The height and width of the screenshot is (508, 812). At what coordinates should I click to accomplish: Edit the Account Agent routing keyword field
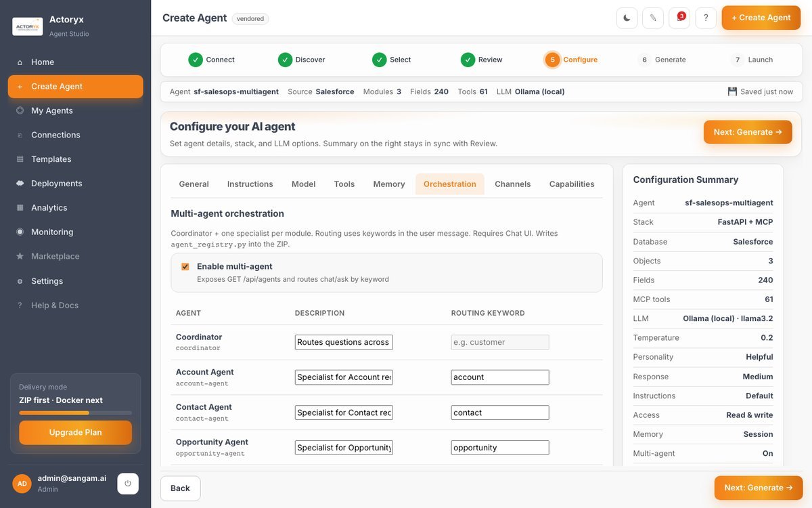point(500,377)
